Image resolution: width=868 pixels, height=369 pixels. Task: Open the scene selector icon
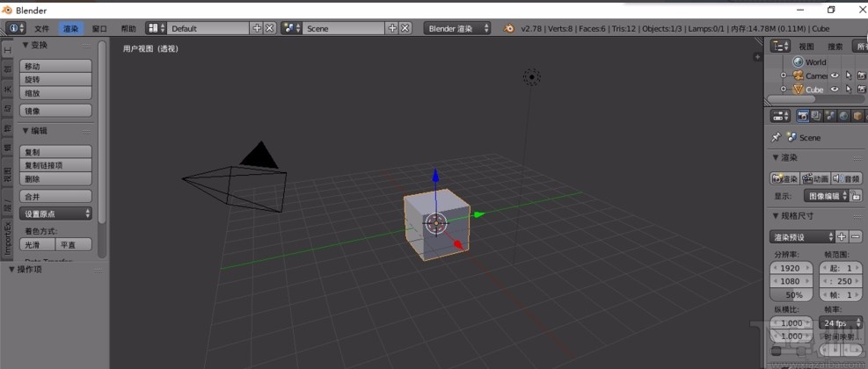click(292, 28)
